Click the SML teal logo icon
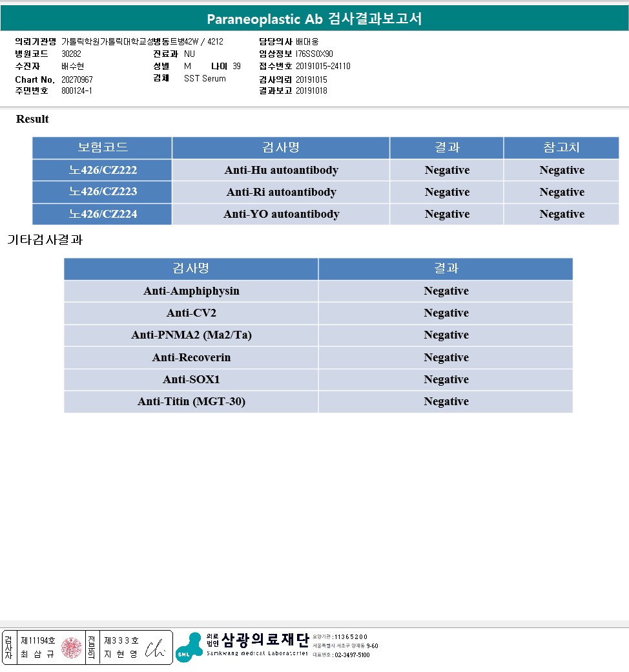 189,647
